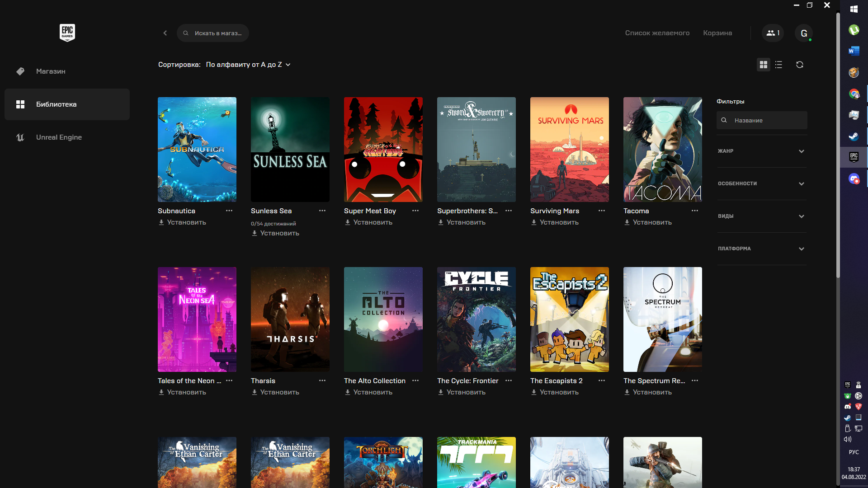The width and height of the screenshot is (868, 488).
Task: Open options menu for Subnautica
Action: click(229, 211)
